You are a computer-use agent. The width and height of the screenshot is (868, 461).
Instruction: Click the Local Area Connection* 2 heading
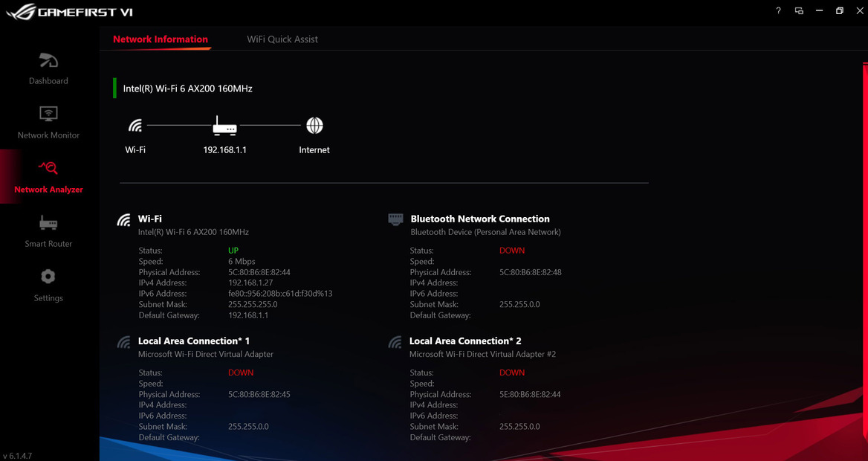(x=465, y=341)
